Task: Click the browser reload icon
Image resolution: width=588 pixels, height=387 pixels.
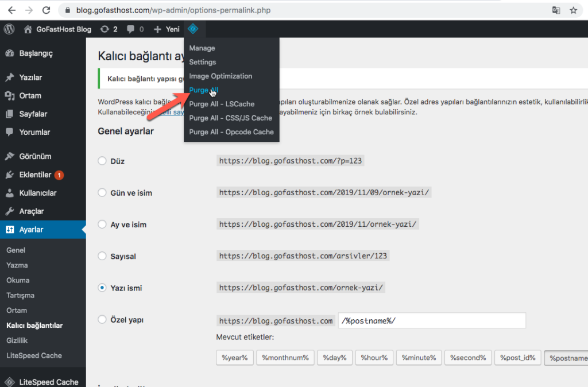Action: [47, 10]
